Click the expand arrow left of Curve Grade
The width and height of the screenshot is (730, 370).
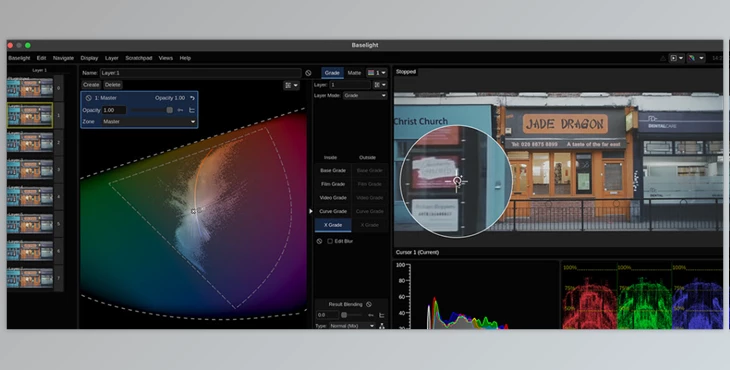311,211
